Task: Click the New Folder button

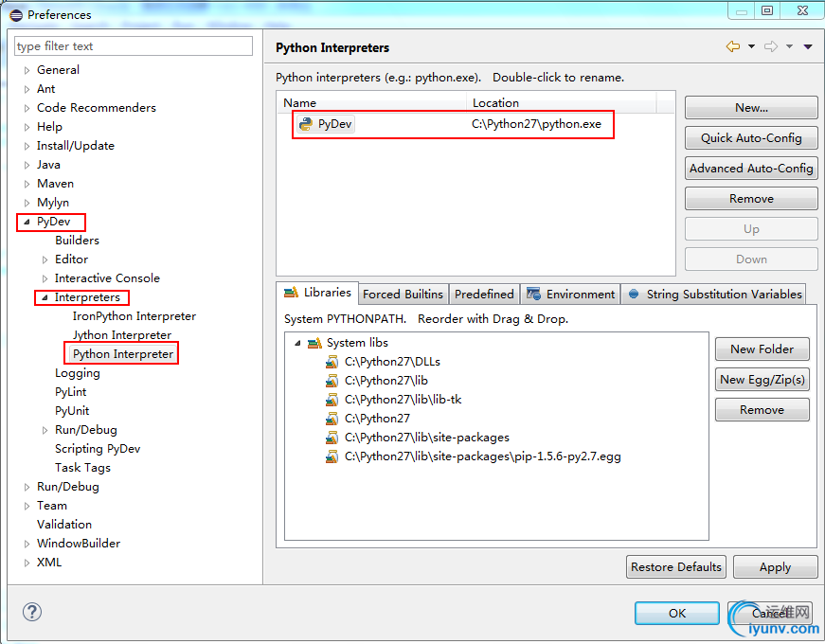Action: [762, 349]
